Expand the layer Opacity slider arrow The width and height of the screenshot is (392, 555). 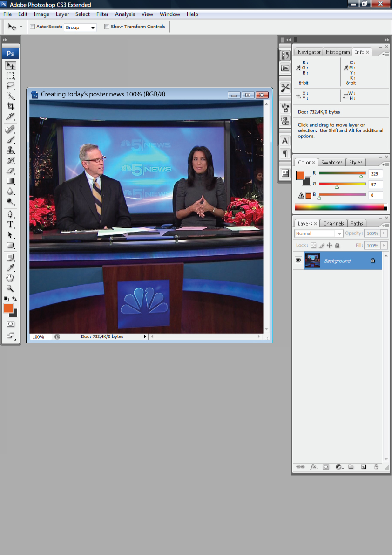[385, 233]
